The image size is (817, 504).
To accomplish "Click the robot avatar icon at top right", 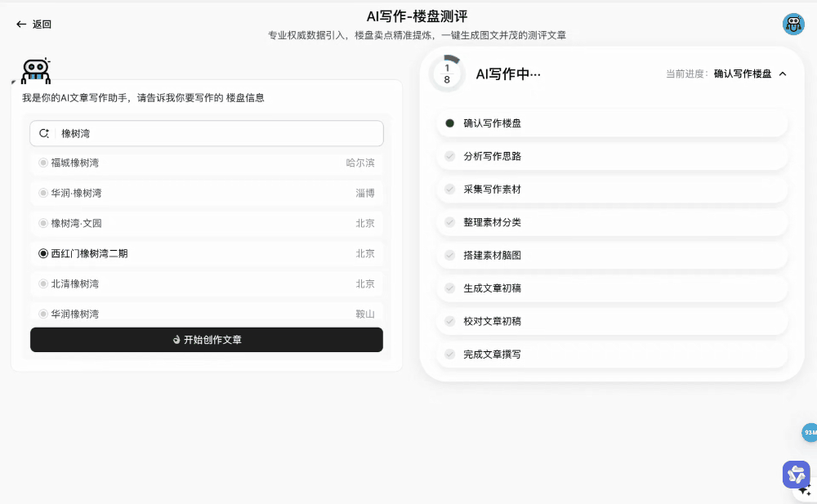I will [x=792, y=24].
